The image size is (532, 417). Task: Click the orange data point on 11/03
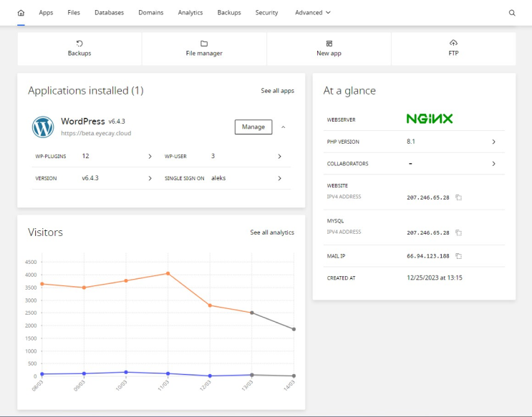[x=168, y=274]
